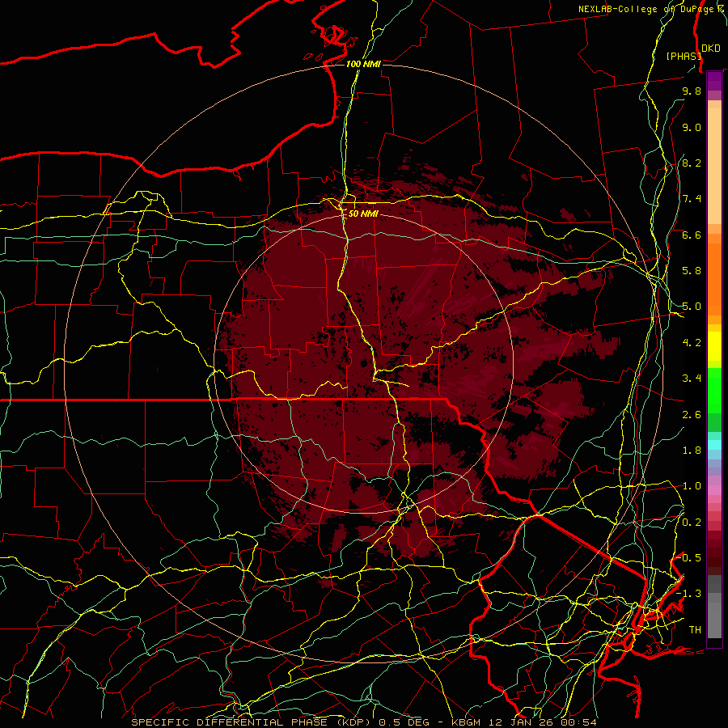Select the 0.2 scale value

click(692, 523)
